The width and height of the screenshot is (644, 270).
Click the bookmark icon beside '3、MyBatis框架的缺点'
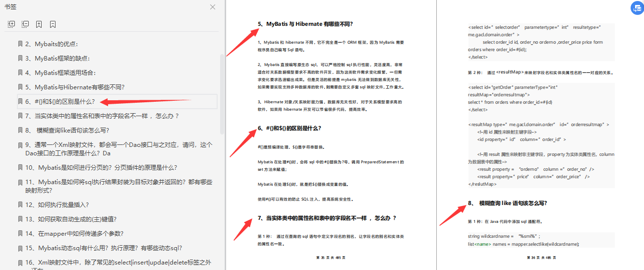[x=20, y=58]
